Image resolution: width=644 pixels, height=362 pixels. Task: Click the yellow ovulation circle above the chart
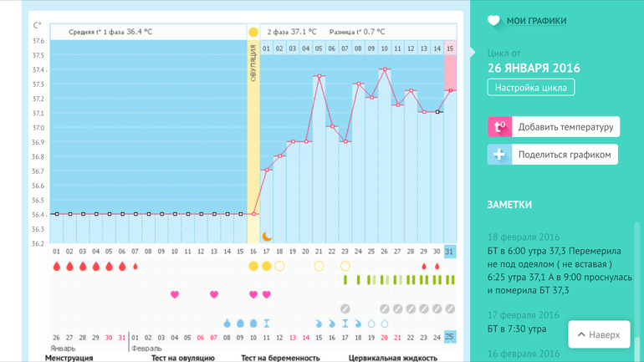pos(253,32)
